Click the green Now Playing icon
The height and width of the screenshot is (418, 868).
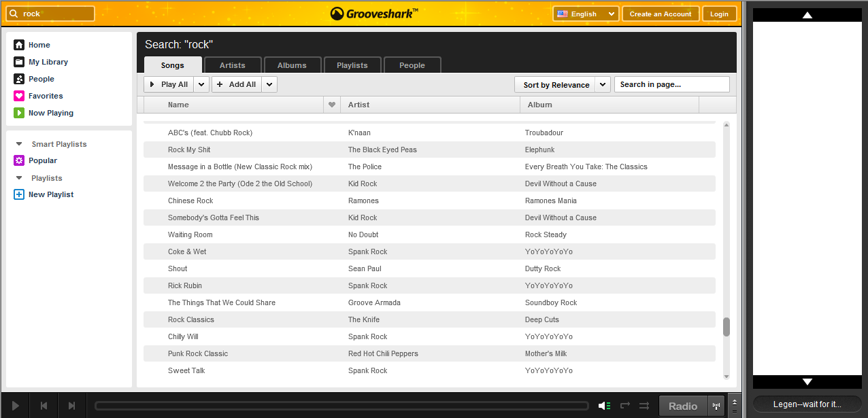pos(19,113)
